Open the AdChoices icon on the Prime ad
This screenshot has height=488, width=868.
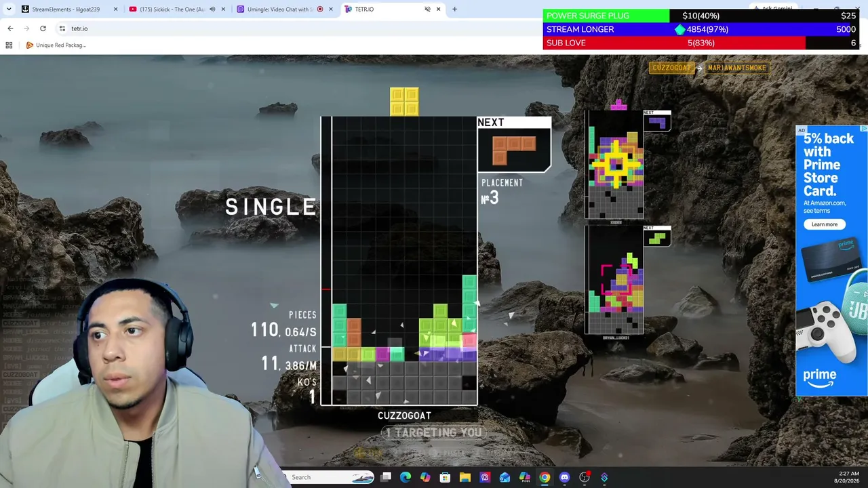[863, 129]
